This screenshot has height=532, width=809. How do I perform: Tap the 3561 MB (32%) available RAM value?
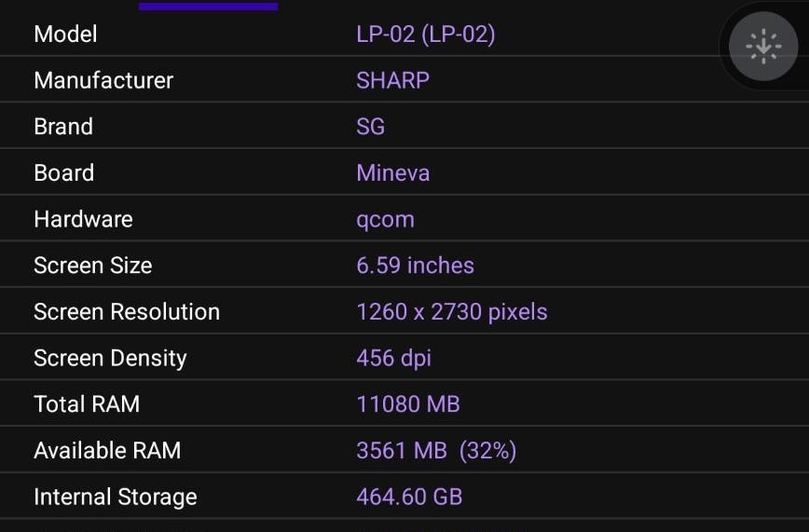tap(436, 450)
